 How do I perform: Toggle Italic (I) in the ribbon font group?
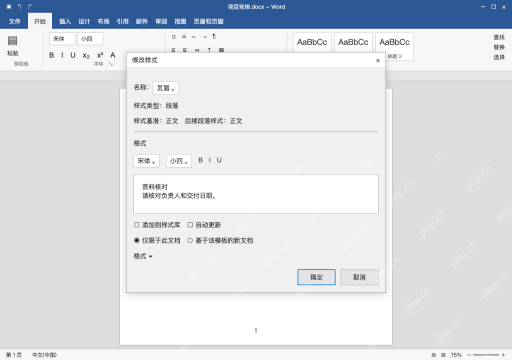pos(62,55)
